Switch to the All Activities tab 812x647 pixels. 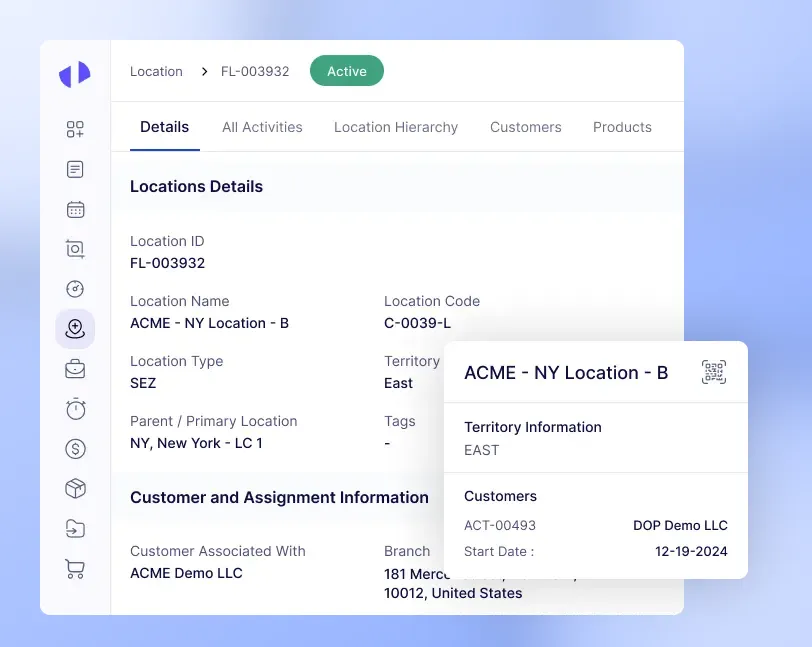click(x=262, y=127)
